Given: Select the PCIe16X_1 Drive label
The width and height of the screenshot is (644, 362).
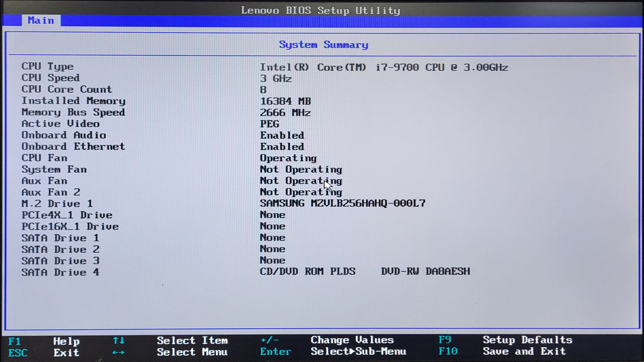Looking at the screenshot, I should pyautogui.click(x=70, y=226).
